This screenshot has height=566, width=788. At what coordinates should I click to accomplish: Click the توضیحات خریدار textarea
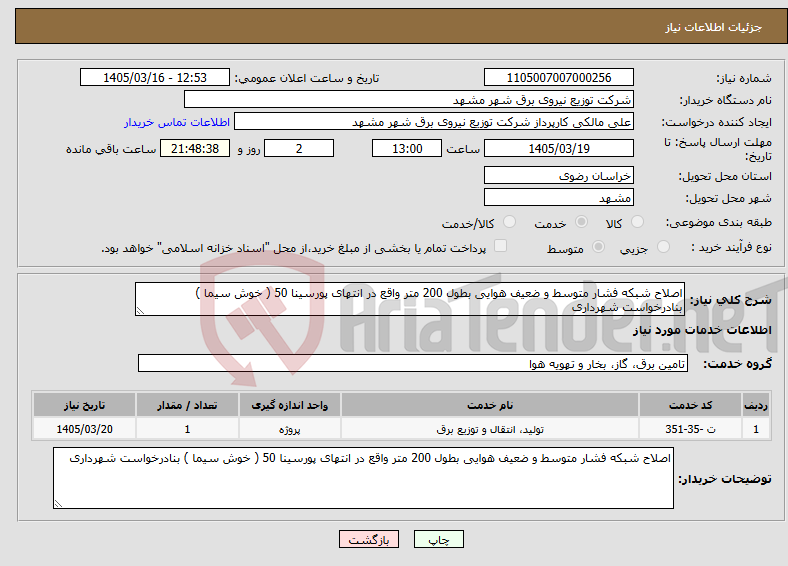click(363, 478)
